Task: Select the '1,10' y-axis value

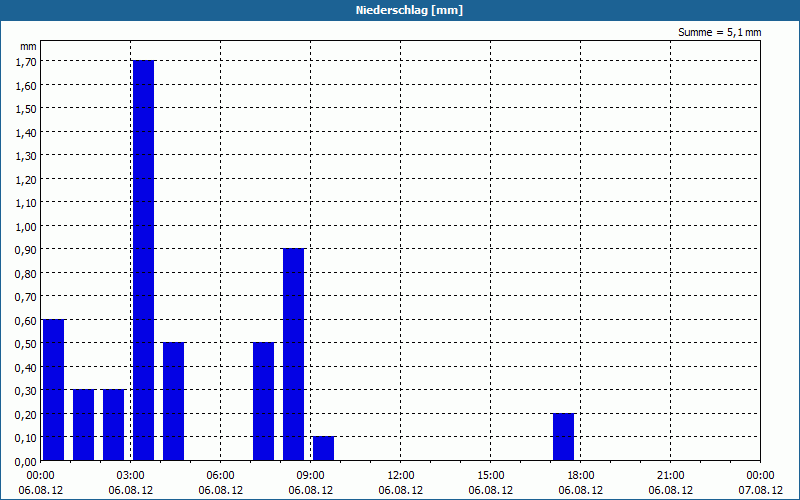Action: coord(26,203)
